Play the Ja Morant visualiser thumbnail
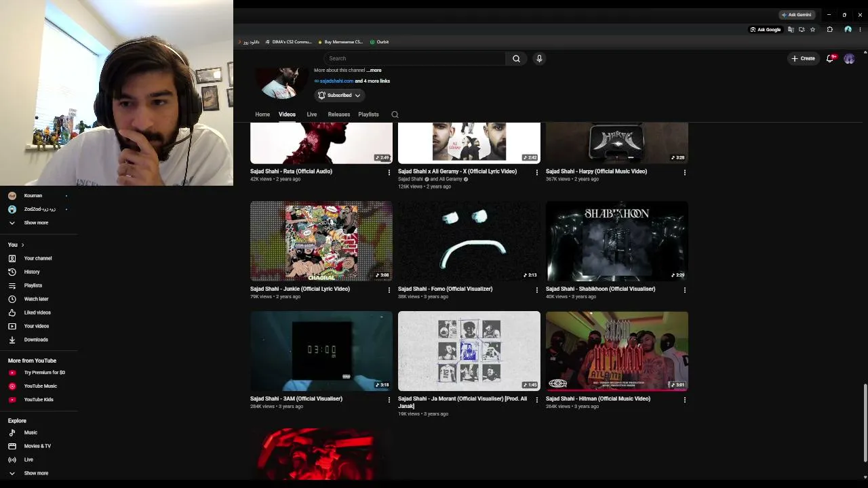 coord(469,351)
